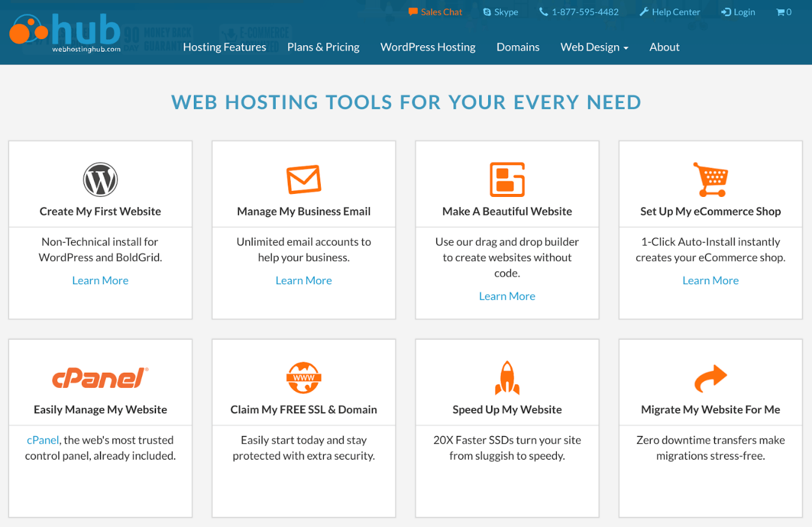Click the 'Set Up My eCommerce Shop' heading
This screenshot has height=527, width=812.
711,211
